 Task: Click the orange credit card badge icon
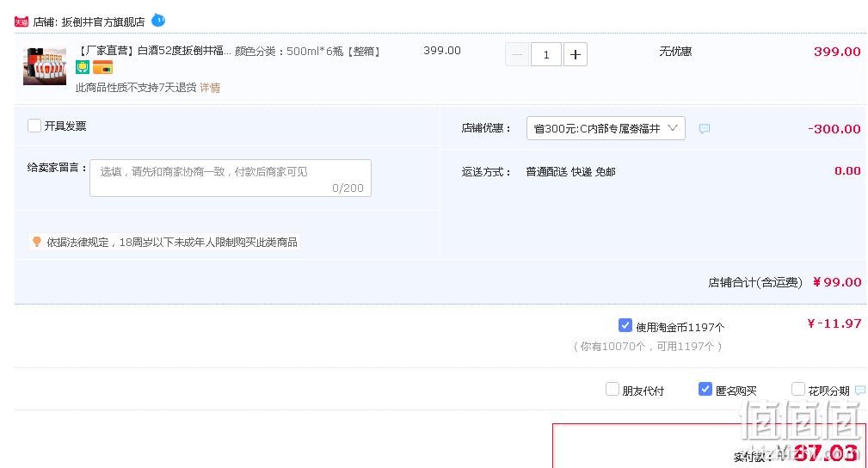click(x=102, y=68)
